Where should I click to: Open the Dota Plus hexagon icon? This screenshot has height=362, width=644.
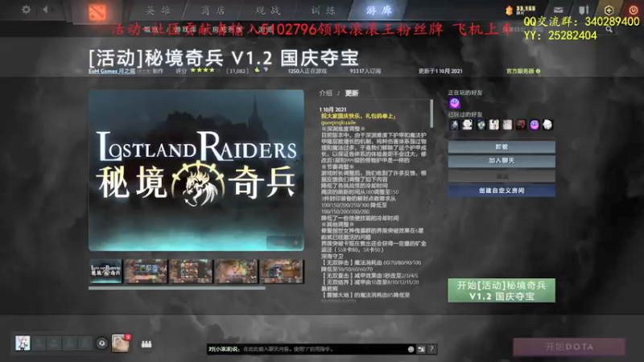tap(609, 10)
